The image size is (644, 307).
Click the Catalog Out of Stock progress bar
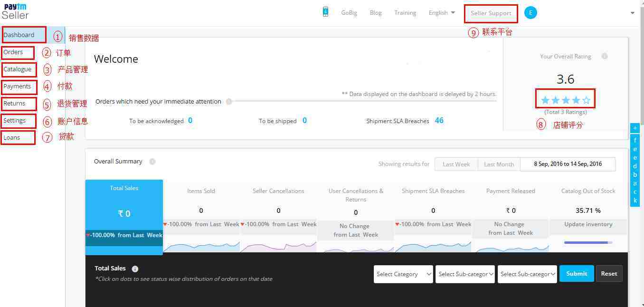tap(588, 243)
